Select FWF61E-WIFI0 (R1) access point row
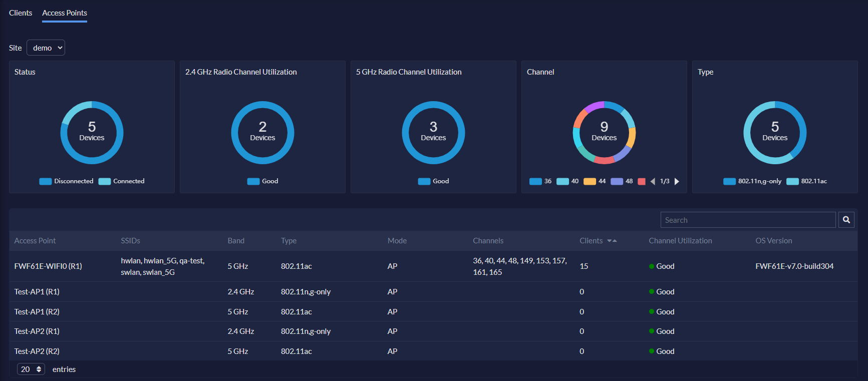Screen dimensions: 868x381 433,266
